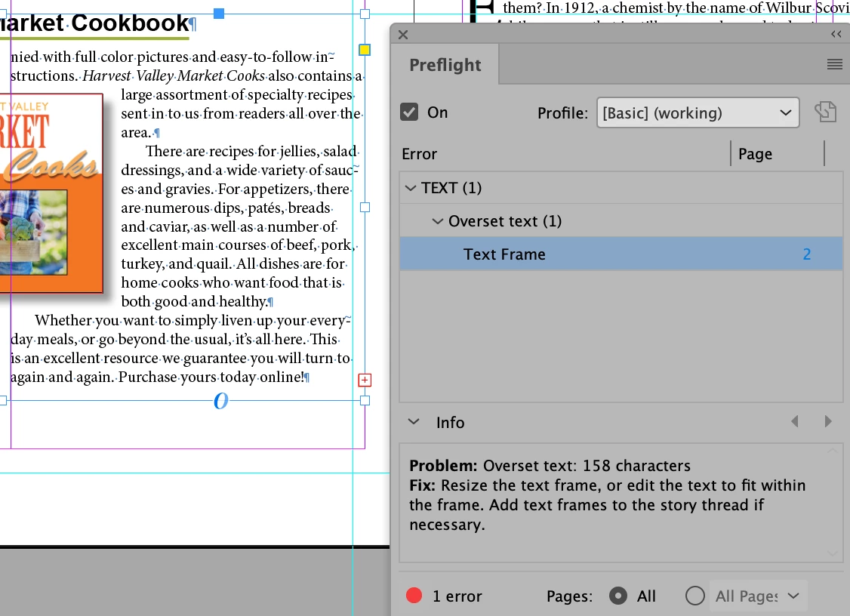850x616 pixels.
Task: Click the bottom-right text frame handle
Action: [365, 401]
